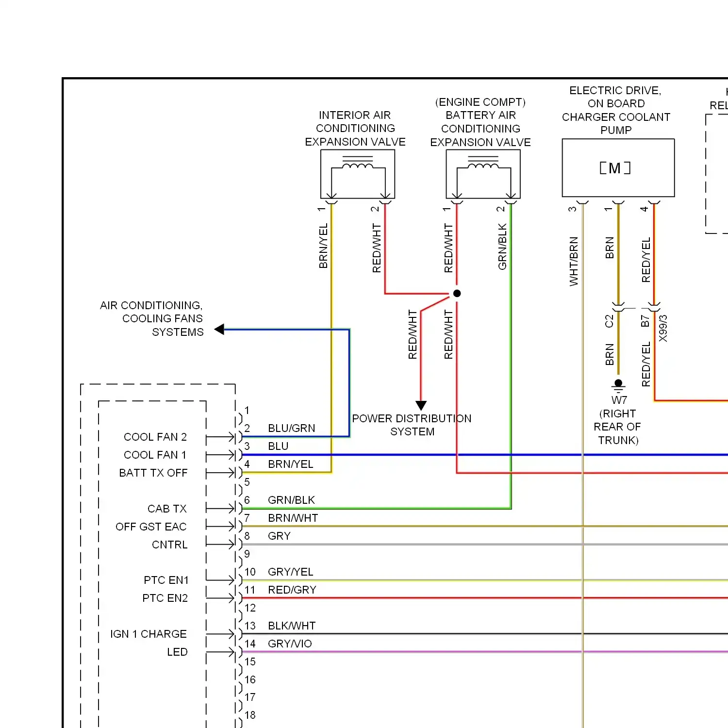Click connector pin number 12
Viewport: 728px width, 728px height.
point(250,608)
